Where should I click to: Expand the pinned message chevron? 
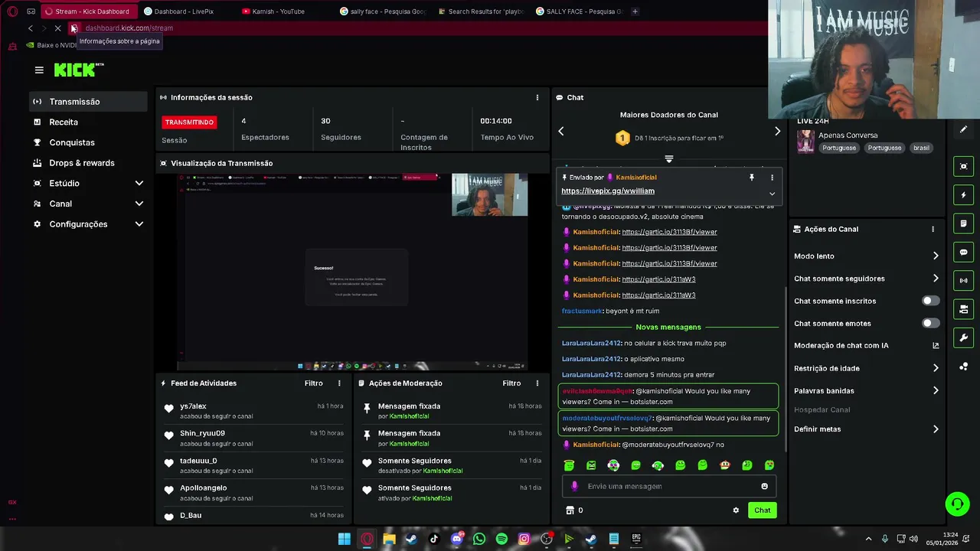(x=772, y=194)
